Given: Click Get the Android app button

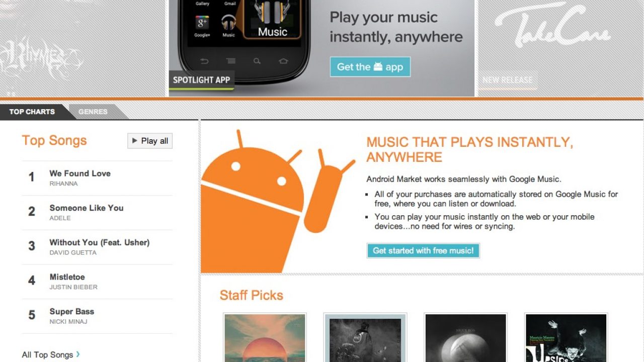Looking at the screenshot, I should point(370,67).
